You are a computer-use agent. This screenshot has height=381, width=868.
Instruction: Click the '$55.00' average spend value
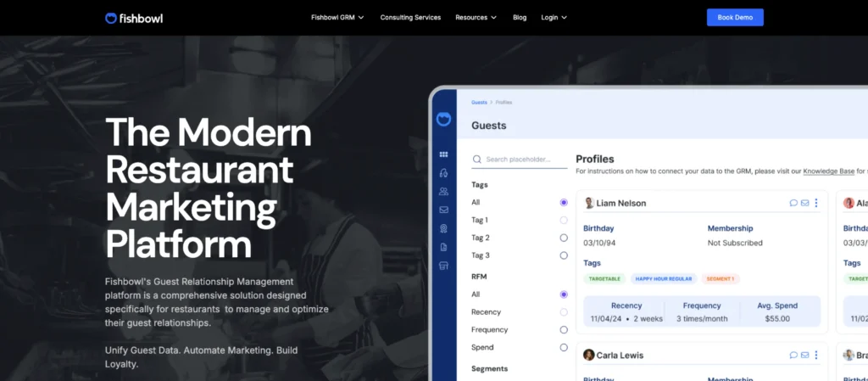pos(777,319)
